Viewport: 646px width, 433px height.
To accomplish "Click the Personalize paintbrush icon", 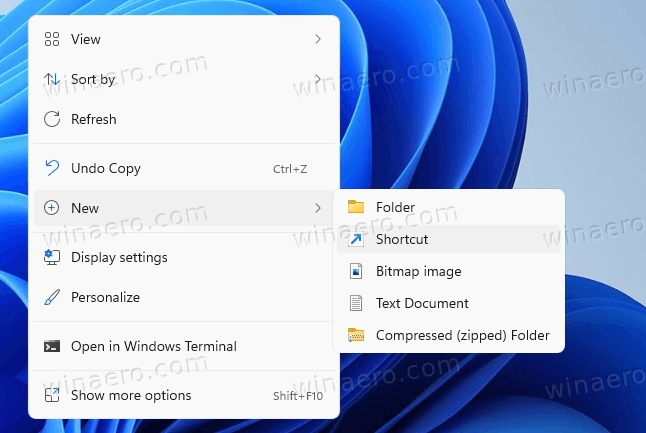I will coord(52,297).
